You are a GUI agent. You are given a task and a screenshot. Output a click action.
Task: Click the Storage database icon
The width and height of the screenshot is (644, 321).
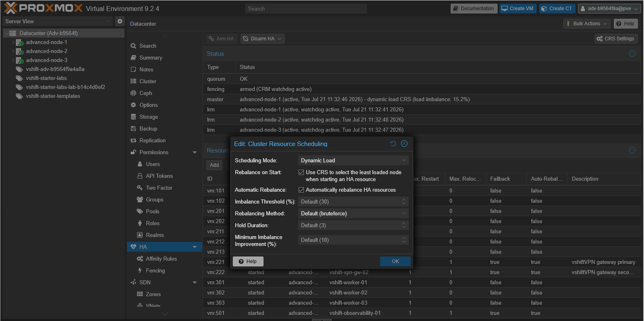pos(133,117)
